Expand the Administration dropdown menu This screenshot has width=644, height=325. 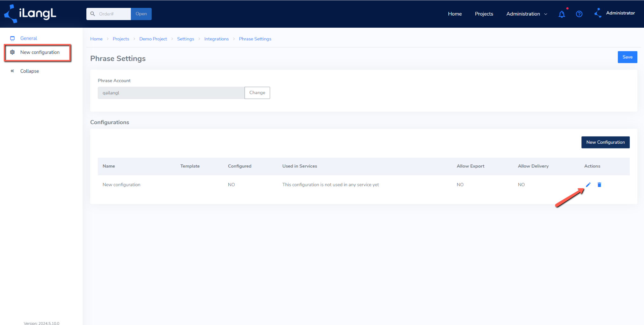coord(527,14)
